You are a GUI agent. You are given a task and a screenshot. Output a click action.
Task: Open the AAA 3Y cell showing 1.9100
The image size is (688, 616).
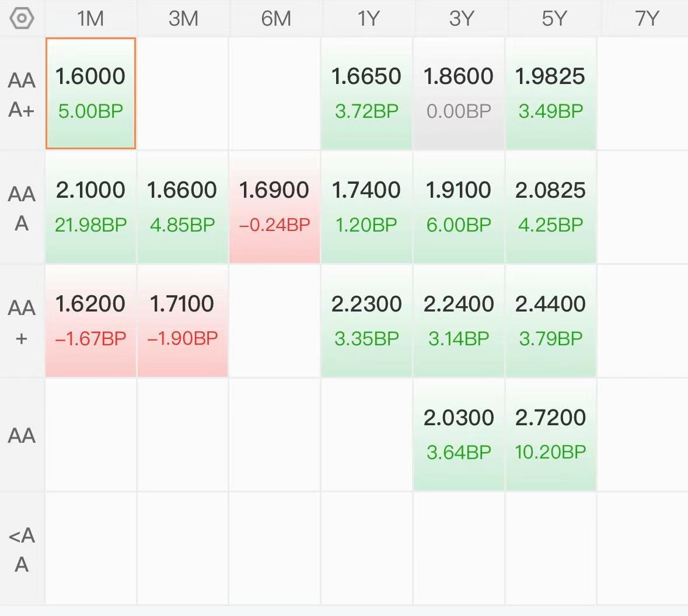(x=459, y=207)
